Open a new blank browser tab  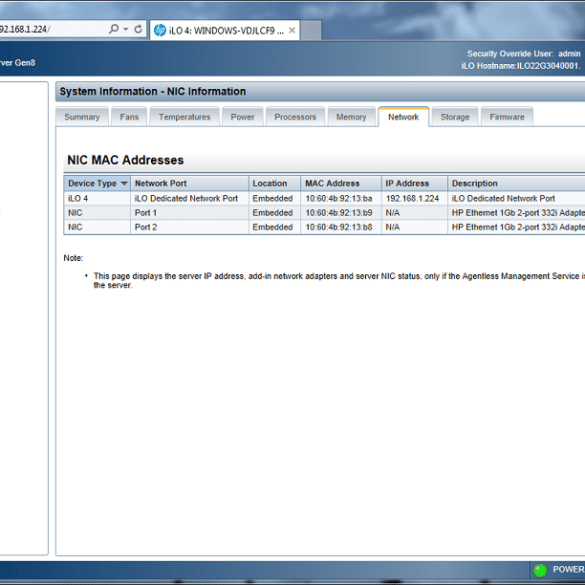[x=311, y=30]
